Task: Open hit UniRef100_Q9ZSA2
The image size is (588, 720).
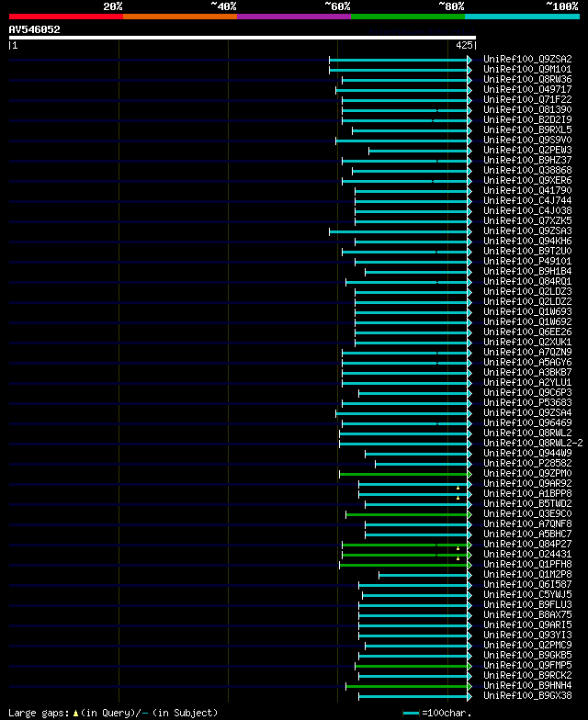Action: coord(527,59)
